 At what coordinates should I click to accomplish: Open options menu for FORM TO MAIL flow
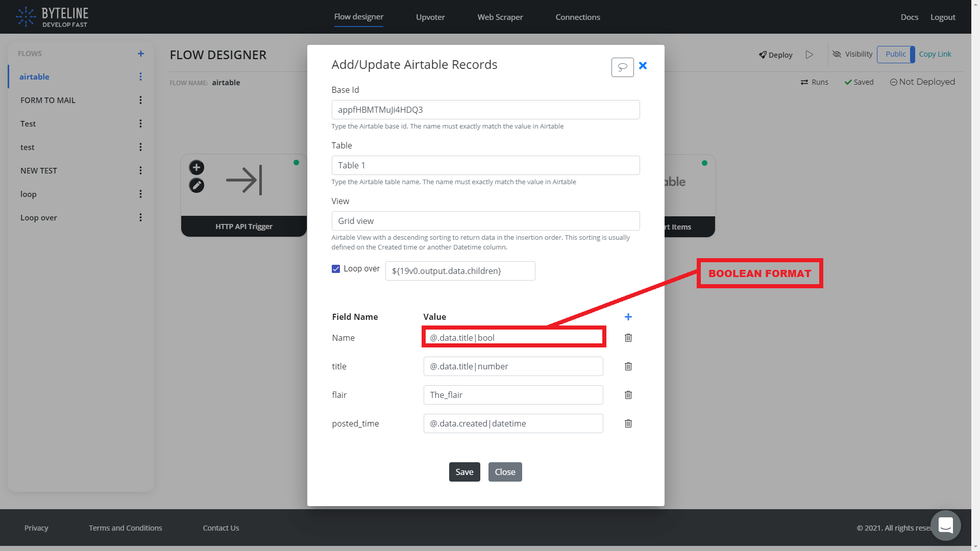point(140,100)
